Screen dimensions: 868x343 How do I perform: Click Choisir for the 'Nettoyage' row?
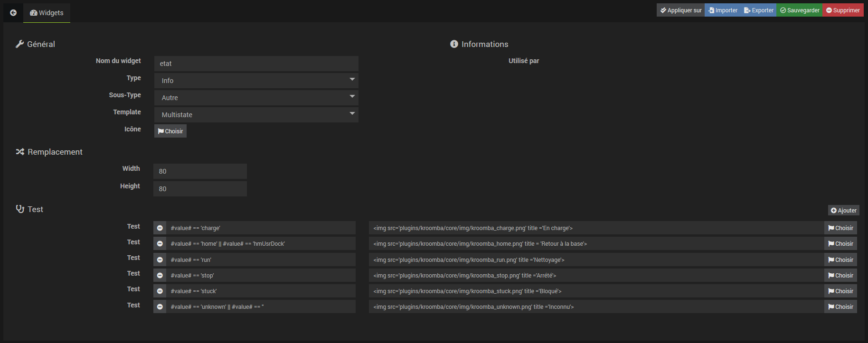pos(840,260)
